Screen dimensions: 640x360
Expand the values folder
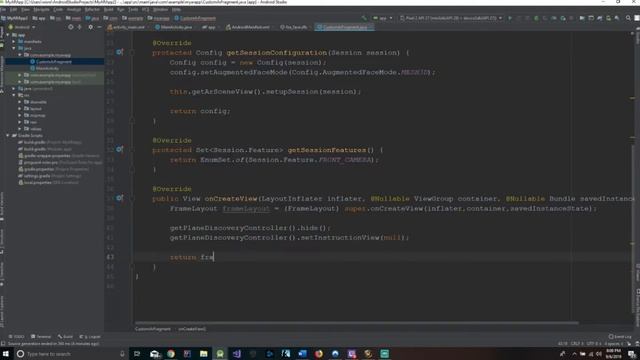(20, 129)
